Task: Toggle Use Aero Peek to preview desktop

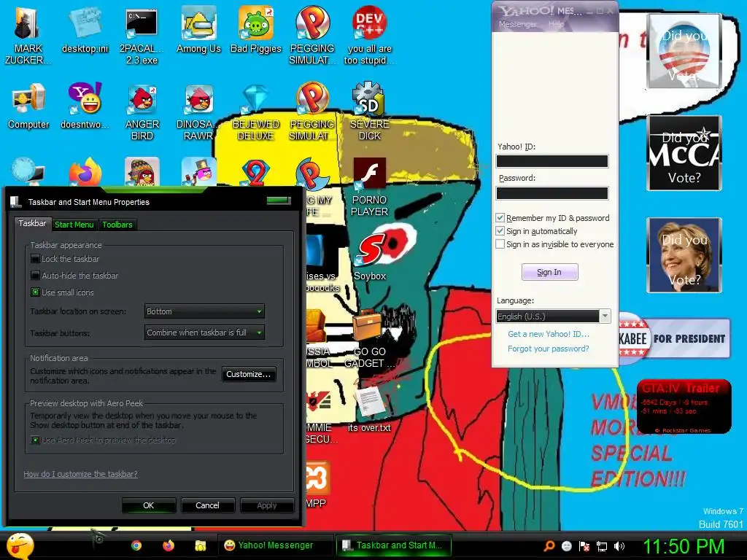Action: coord(35,440)
